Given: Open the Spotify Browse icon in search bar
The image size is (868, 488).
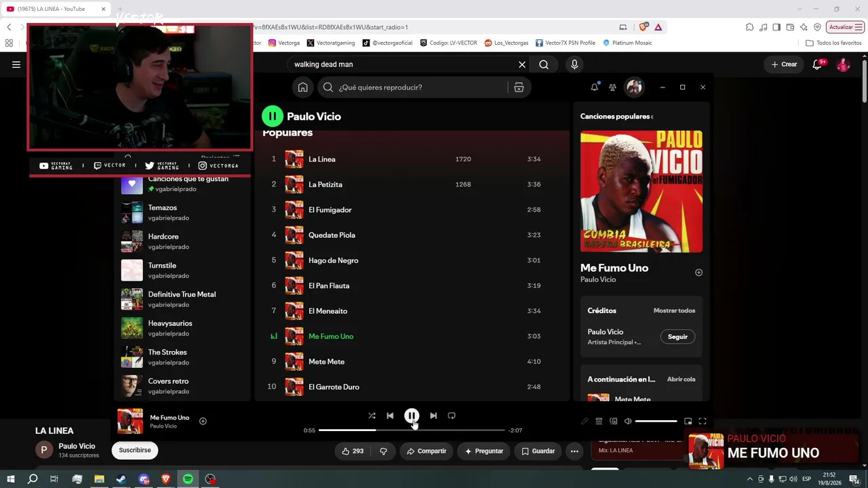Looking at the screenshot, I should click(519, 87).
